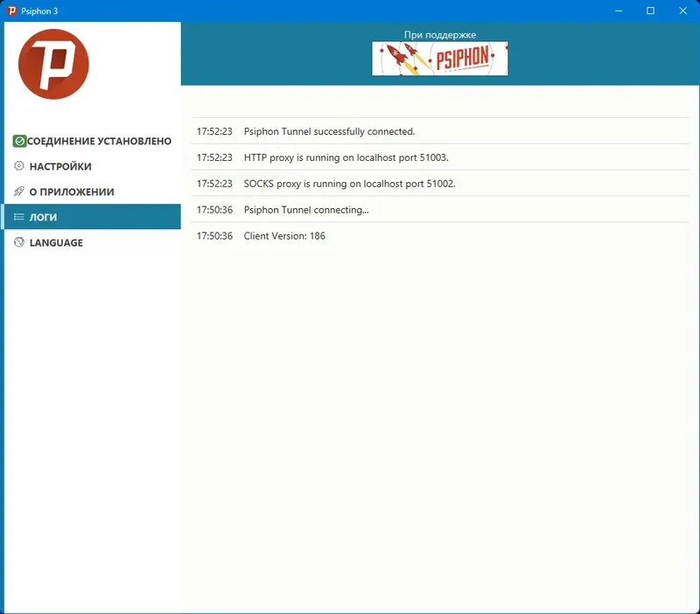Minimize the Psiphon 3 window
700x614 pixels.
(619, 10)
